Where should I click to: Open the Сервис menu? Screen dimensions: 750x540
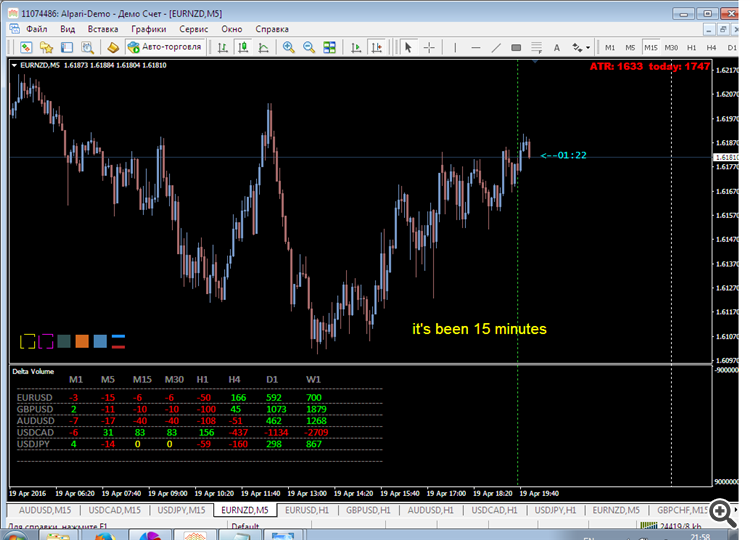coord(194,29)
